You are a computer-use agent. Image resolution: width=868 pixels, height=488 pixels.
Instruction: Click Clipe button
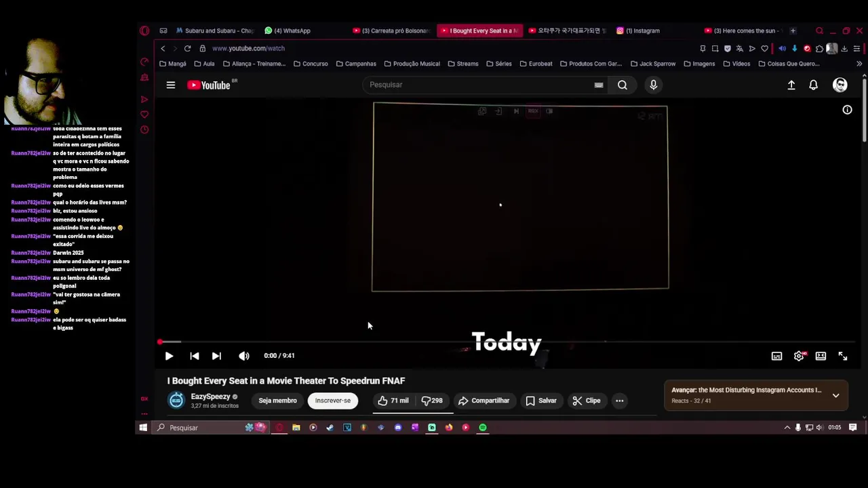pyautogui.click(x=587, y=401)
